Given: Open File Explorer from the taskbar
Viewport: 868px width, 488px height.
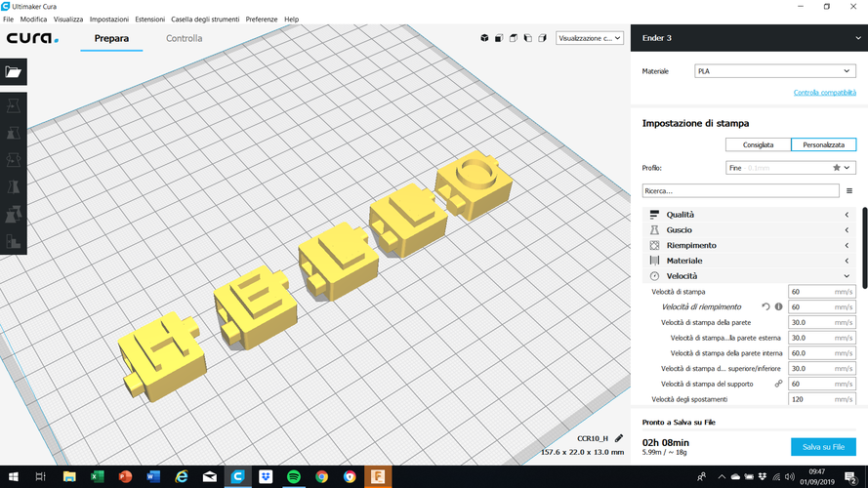Looking at the screenshot, I should tap(69, 476).
